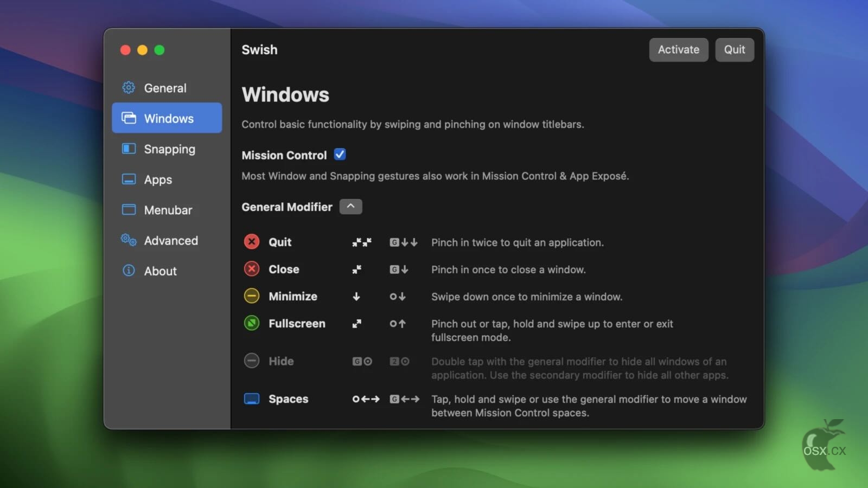This screenshot has width=868, height=488.
Task: Click the modifier double-down icon for Quit
Action: click(x=404, y=242)
